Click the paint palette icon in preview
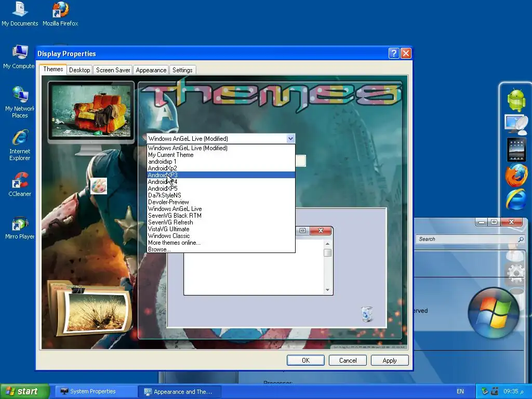 pyautogui.click(x=99, y=186)
